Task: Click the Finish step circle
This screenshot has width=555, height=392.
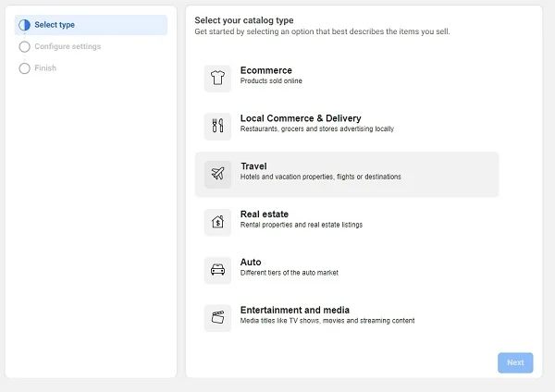Action: click(24, 68)
